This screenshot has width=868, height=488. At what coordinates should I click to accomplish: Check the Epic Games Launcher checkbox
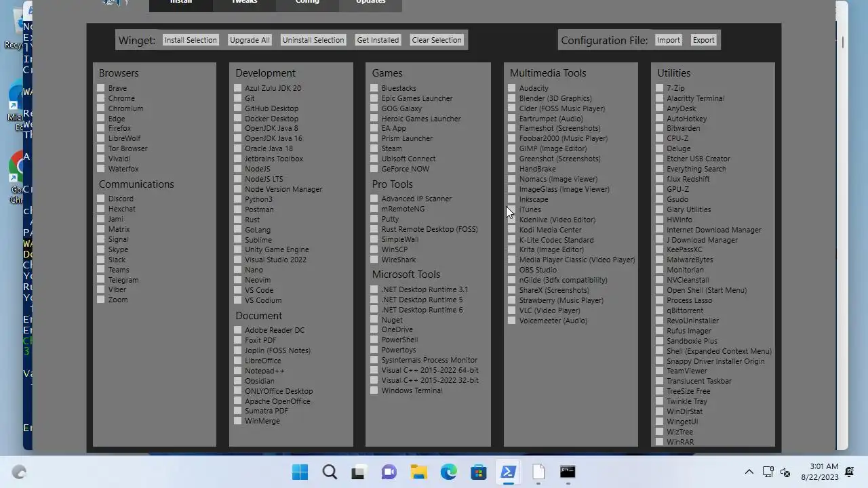pos(374,98)
